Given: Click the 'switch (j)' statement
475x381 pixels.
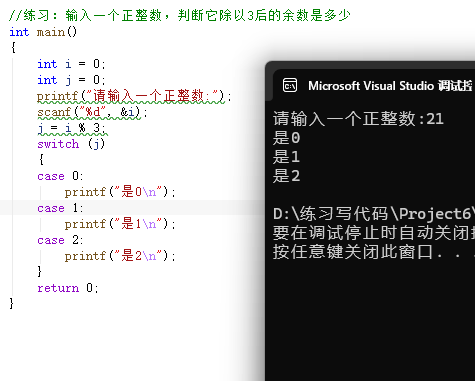Looking at the screenshot, I should 71,144.
